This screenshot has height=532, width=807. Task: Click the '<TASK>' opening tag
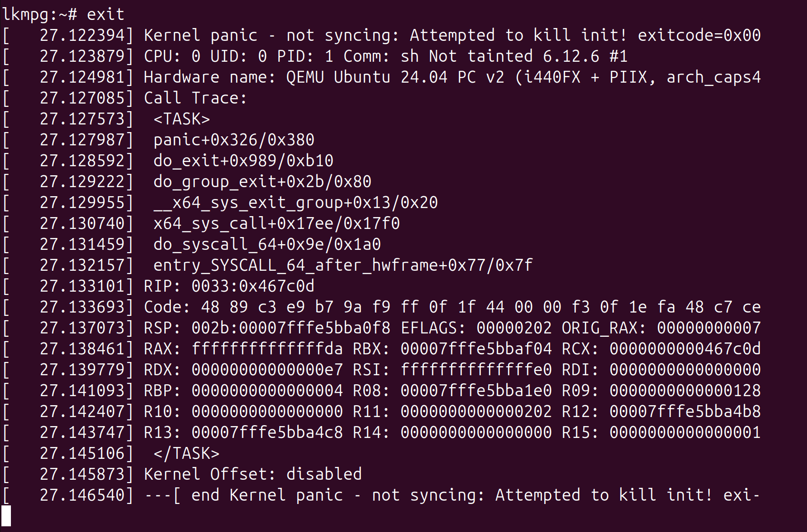point(181,119)
